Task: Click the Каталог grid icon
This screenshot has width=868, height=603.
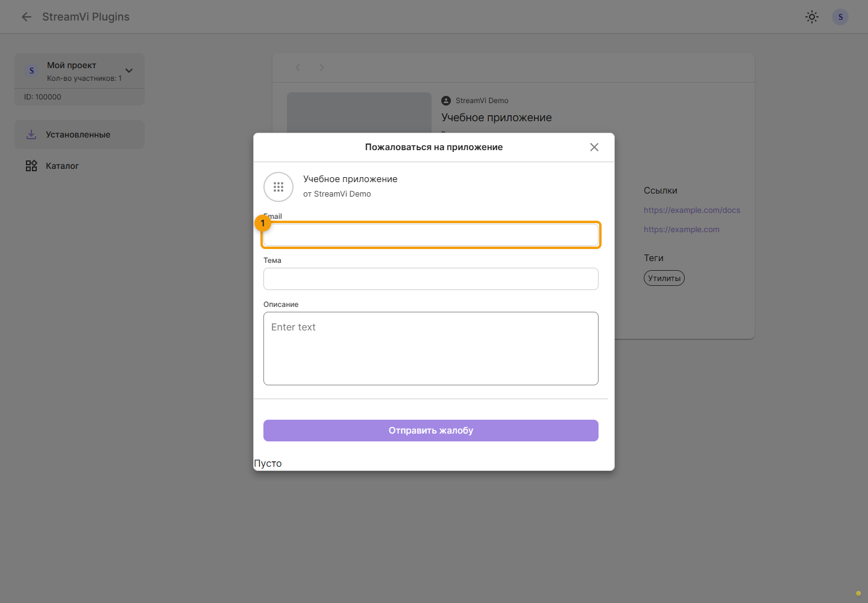Action: 31,166
